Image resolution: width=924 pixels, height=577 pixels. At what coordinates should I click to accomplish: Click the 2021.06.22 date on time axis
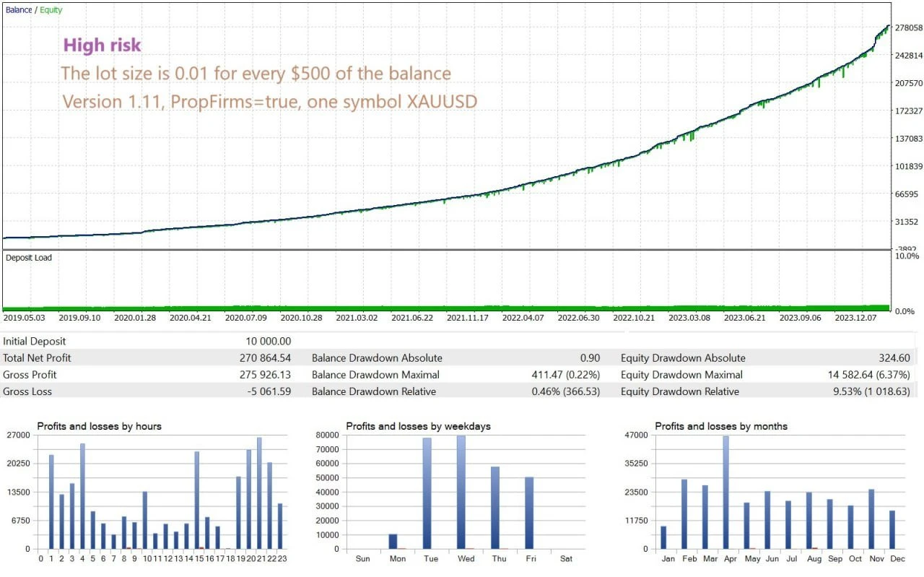pyautogui.click(x=412, y=317)
